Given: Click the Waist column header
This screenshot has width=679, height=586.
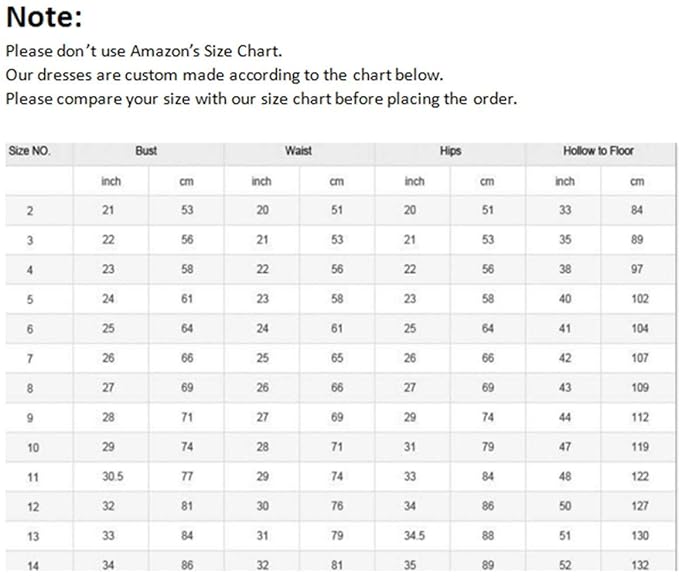Looking at the screenshot, I should 298,151.
